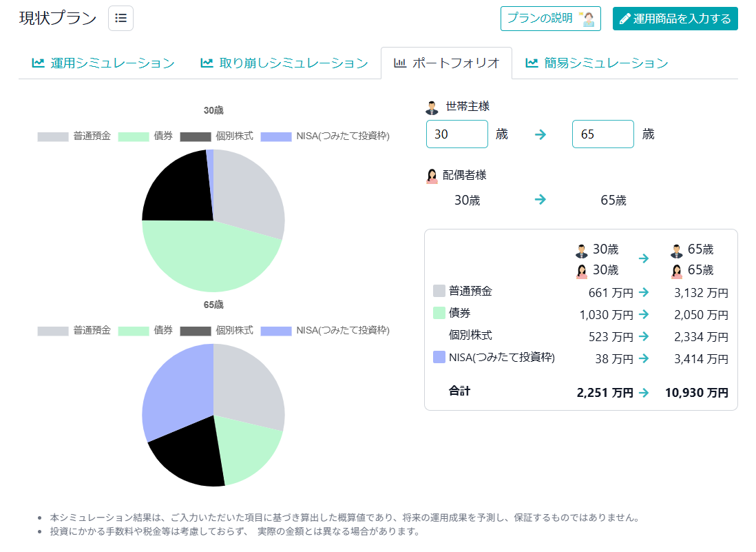The height and width of the screenshot is (552, 756).
Task: Click the chart icon on 簡易シミュレーション tab
Action: coord(530,63)
